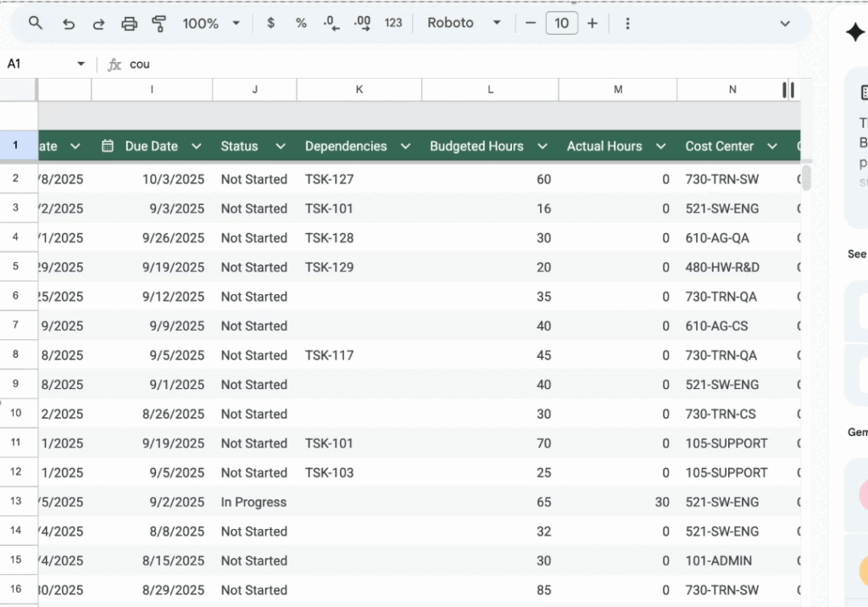Expand the Status column filter dropdown

(281, 147)
